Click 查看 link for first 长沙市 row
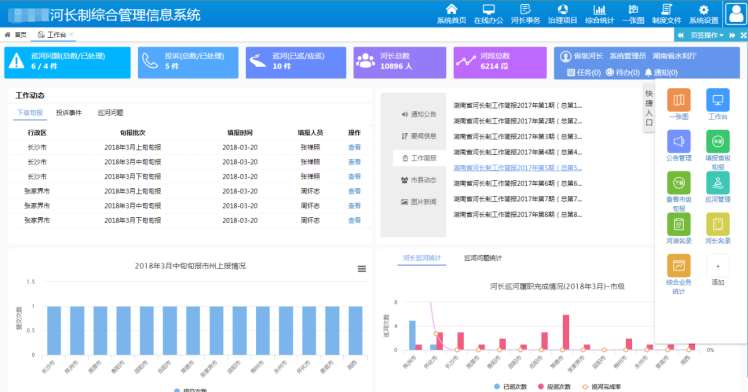This screenshot has width=748, height=392. coord(354,147)
